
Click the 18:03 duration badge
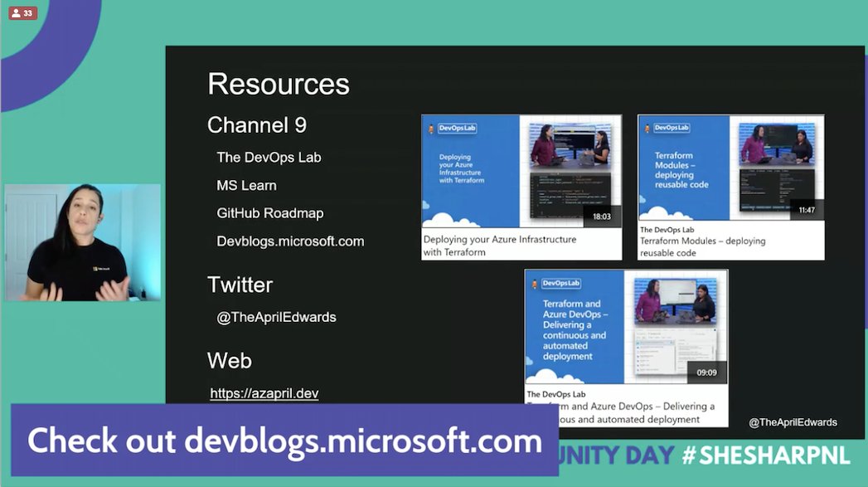602,217
